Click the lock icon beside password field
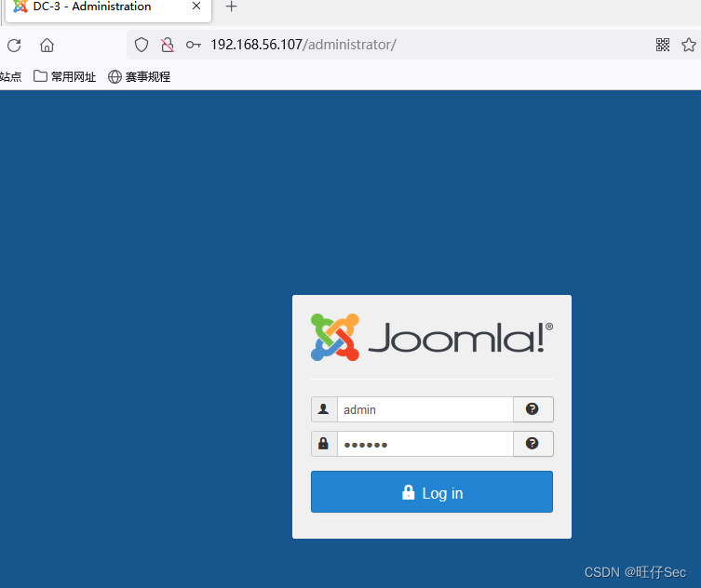Viewport: 701px width, 588px height. (x=324, y=444)
